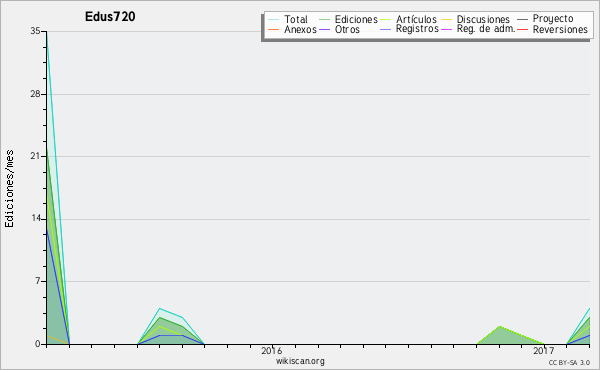Select the Total legend entry
600x370 pixels.
point(296,19)
